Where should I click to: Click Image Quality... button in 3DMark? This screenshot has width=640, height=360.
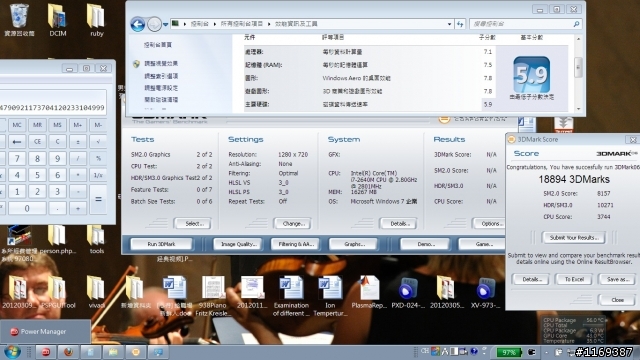(239, 244)
